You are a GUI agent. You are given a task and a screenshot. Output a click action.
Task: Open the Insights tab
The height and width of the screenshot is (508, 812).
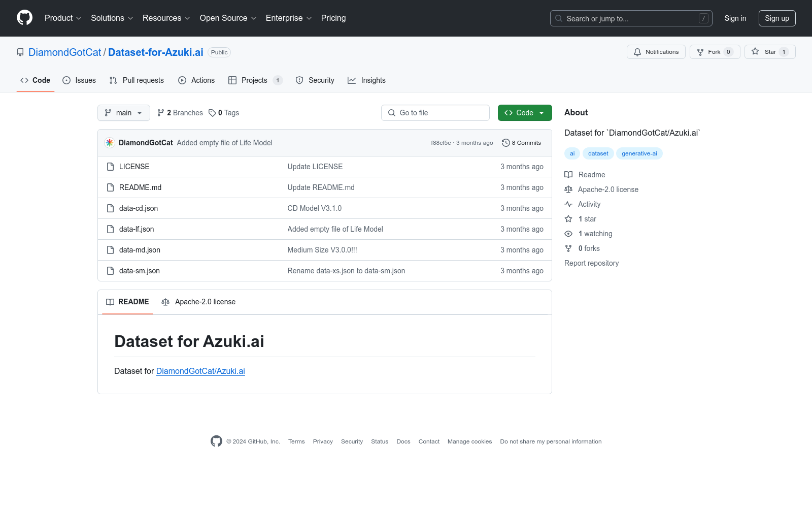[x=366, y=80]
